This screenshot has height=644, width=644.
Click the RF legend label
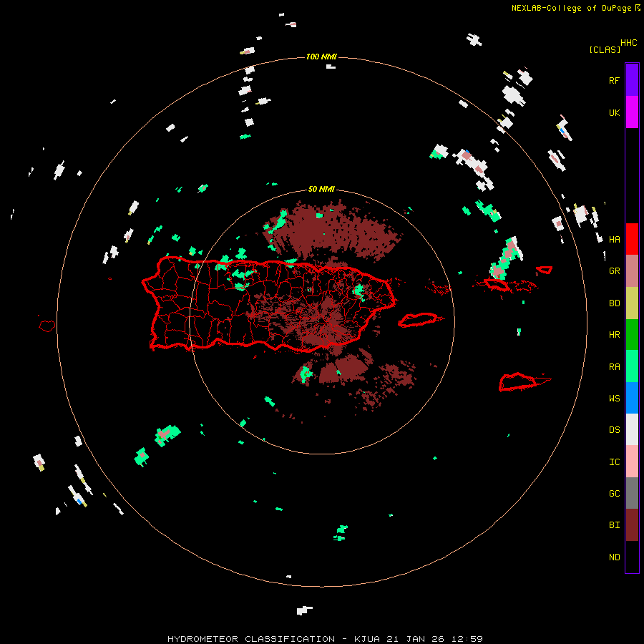point(614,80)
